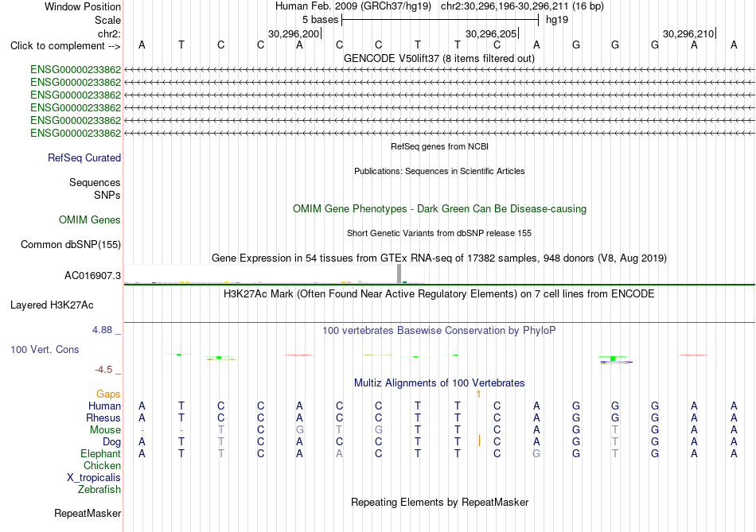Open the OMIM Gene Phenotypes track title
The image size is (756, 532).
tap(439, 208)
